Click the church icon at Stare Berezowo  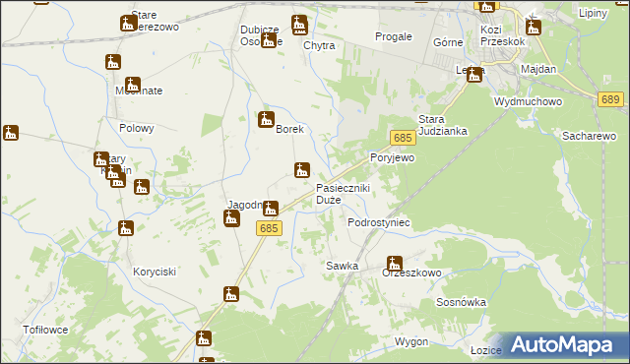129,24
